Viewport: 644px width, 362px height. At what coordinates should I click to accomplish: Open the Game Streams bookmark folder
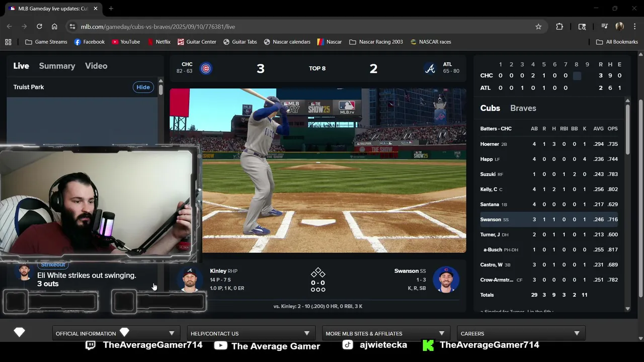pyautogui.click(x=46, y=42)
